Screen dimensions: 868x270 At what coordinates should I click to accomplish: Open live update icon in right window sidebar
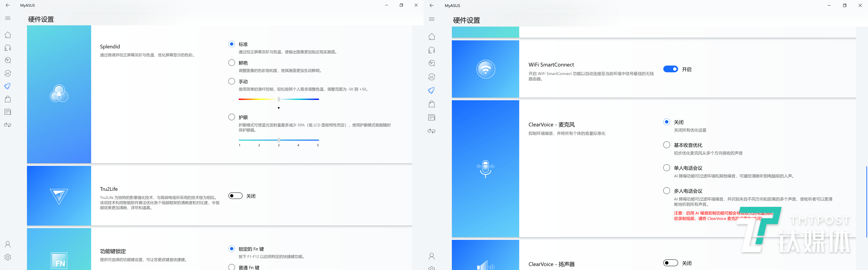[432, 77]
